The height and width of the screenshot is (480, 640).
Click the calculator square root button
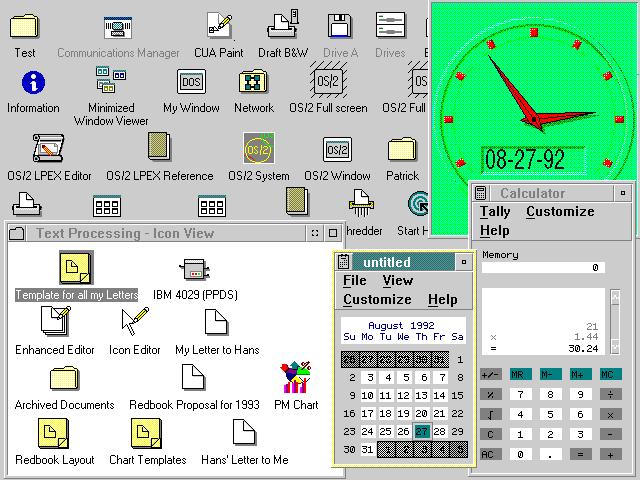(x=491, y=414)
